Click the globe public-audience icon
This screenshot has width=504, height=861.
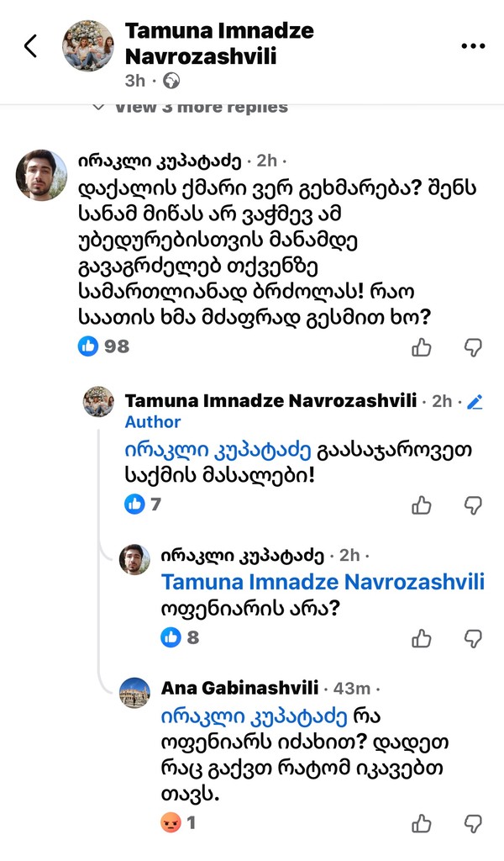pyautogui.click(x=171, y=81)
